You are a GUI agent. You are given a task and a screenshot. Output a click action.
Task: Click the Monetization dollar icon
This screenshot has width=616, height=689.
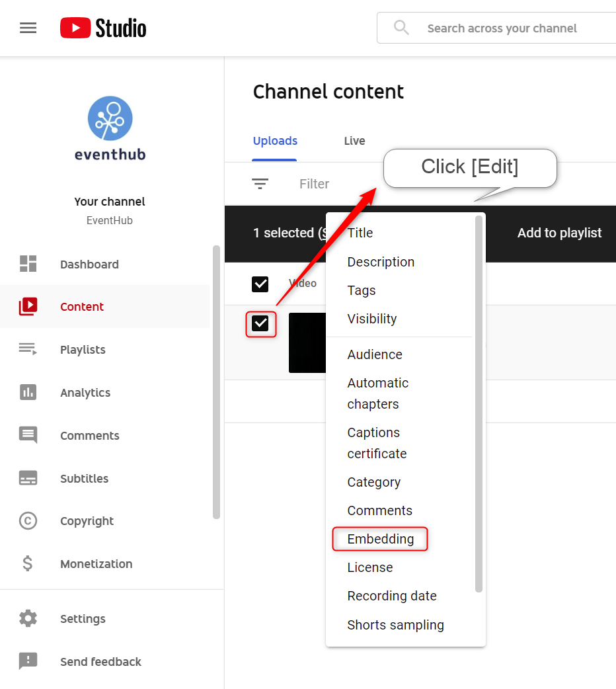pos(28,563)
